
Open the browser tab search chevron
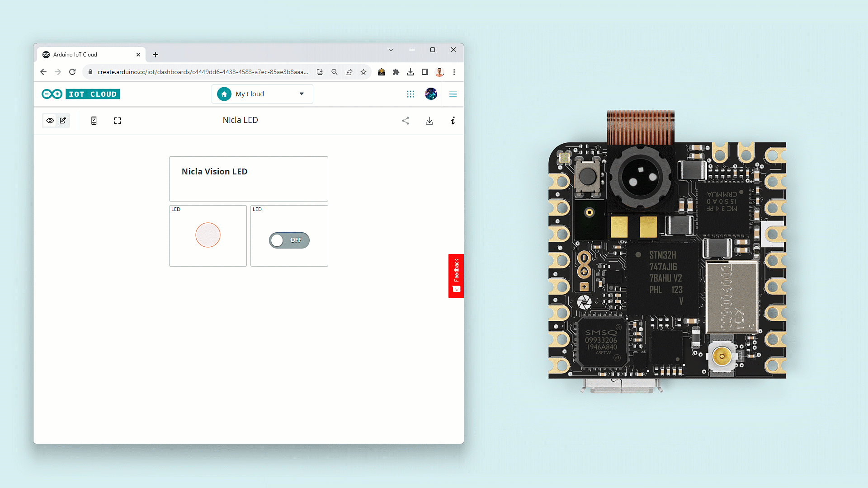click(391, 50)
